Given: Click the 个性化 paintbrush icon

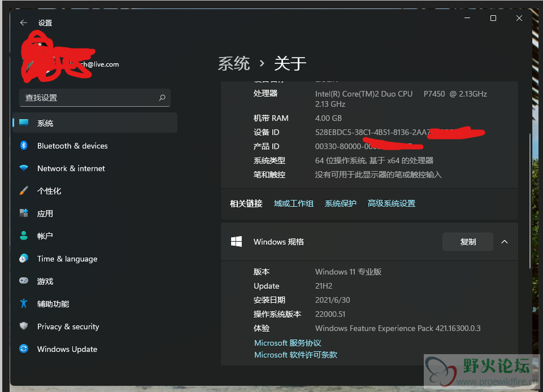Looking at the screenshot, I should pyautogui.click(x=24, y=190).
